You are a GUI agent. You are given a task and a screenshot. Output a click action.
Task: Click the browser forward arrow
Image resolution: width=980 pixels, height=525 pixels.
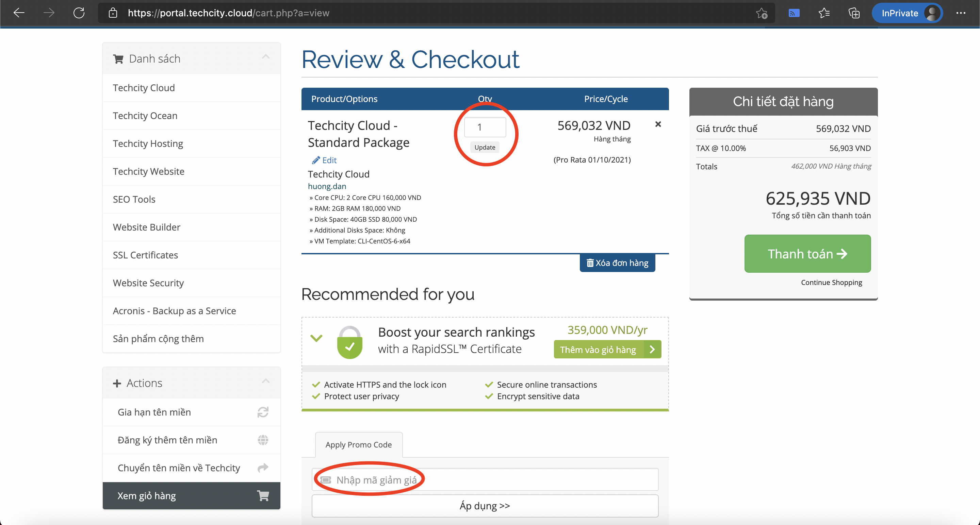[49, 13]
